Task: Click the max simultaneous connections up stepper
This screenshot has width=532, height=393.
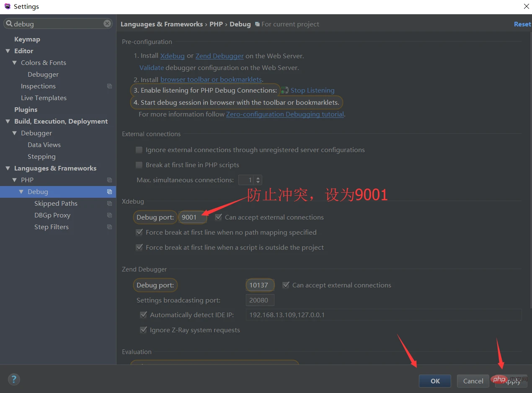Action: point(257,178)
